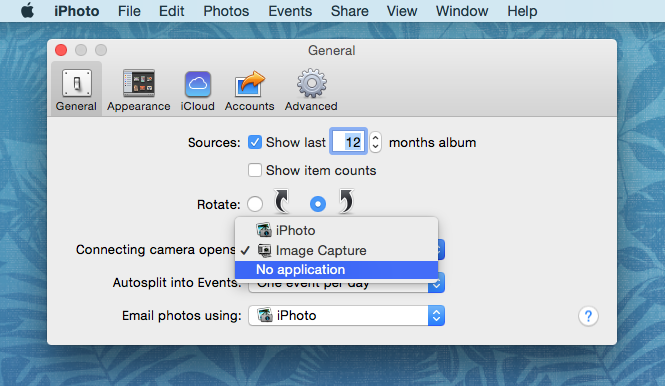Viewport: 665px width, 386px height.
Task: Choose Image Capture in the popup menu
Action: tap(336, 250)
